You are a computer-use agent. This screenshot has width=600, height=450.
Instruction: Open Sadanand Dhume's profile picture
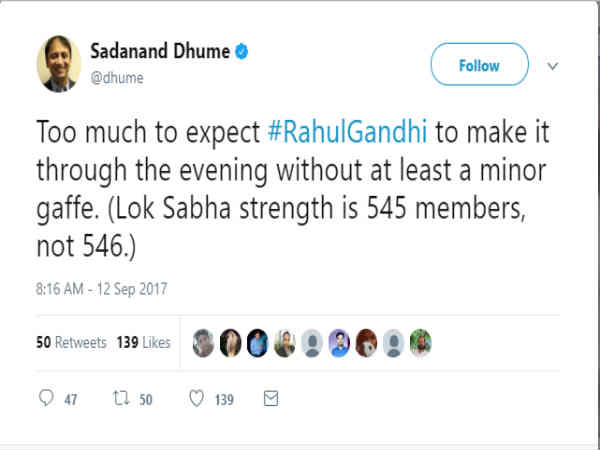(60, 65)
